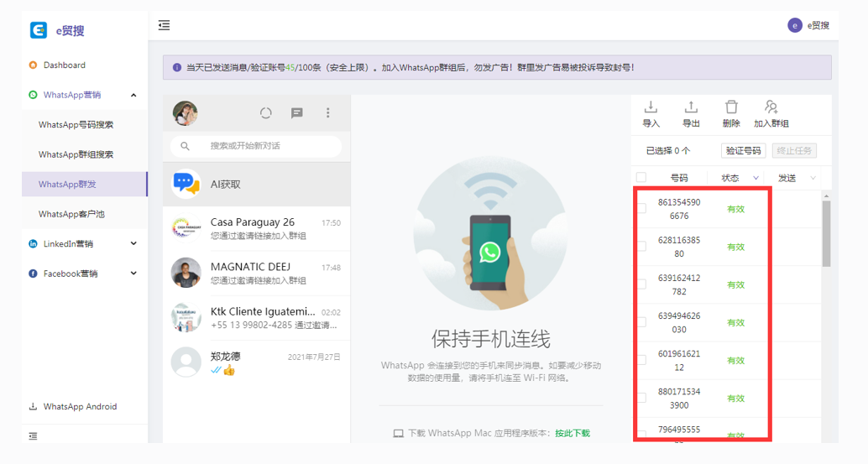868x464 pixels.
Task: Click the search magnifier icon
Action: tap(185, 146)
